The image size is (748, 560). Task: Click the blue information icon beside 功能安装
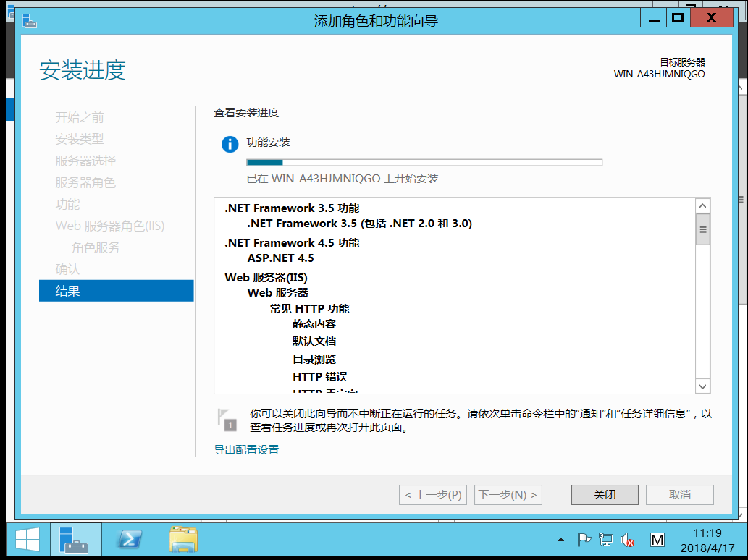(230, 144)
